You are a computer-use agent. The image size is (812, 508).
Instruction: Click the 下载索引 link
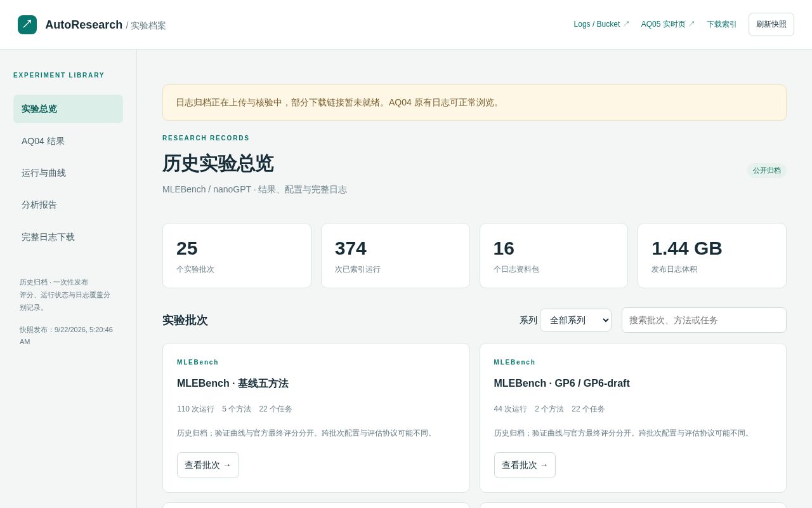tap(722, 24)
